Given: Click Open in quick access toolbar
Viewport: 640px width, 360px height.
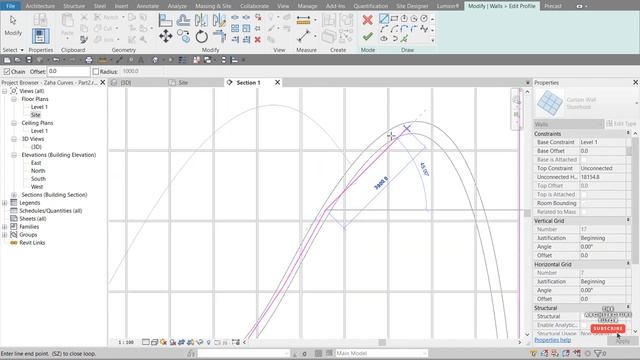Looking at the screenshot, I should click(18, 60).
